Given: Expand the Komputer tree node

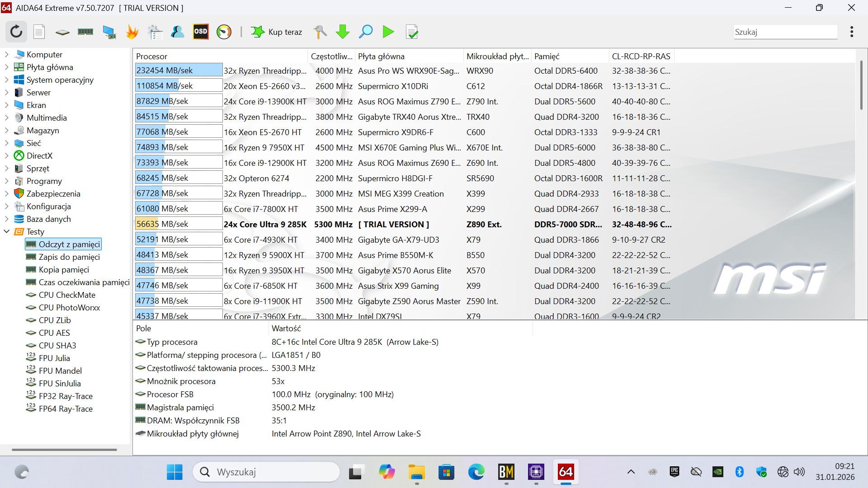Looking at the screenshot, I should click(x=6, y=54).
